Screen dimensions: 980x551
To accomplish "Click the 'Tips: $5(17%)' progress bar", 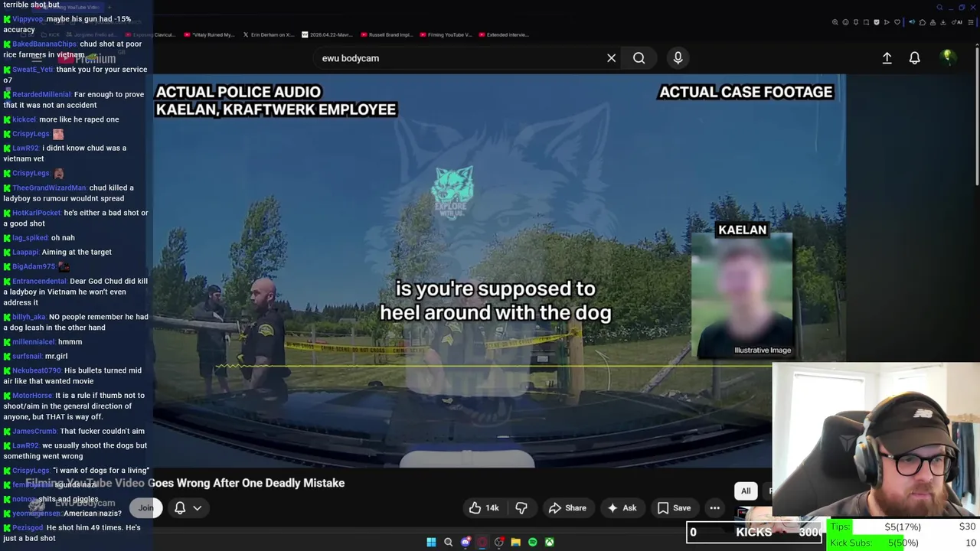I will click(903, 527).
